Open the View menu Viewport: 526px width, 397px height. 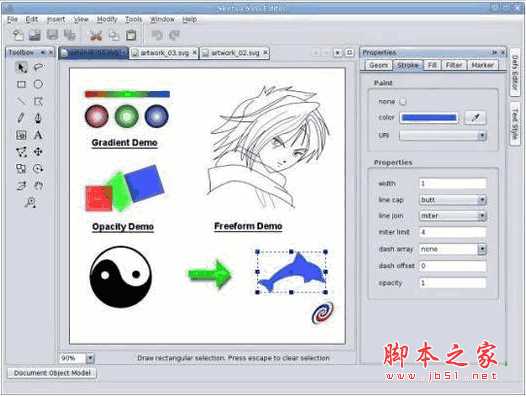tap(81, 19)
